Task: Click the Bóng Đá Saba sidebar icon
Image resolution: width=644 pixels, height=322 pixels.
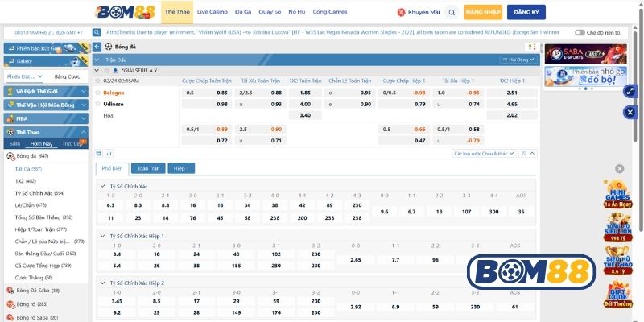Action: (x=10, y=291)
